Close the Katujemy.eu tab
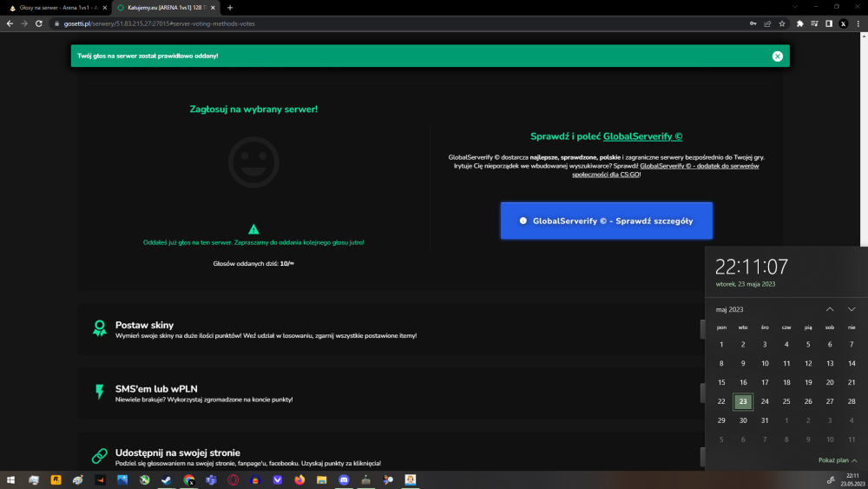The width and height of the screenshot is (868, 489). click(213, 8)
